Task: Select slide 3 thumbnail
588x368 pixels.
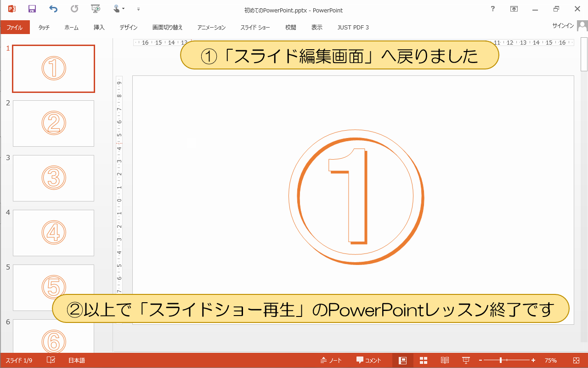Action: 53,178
